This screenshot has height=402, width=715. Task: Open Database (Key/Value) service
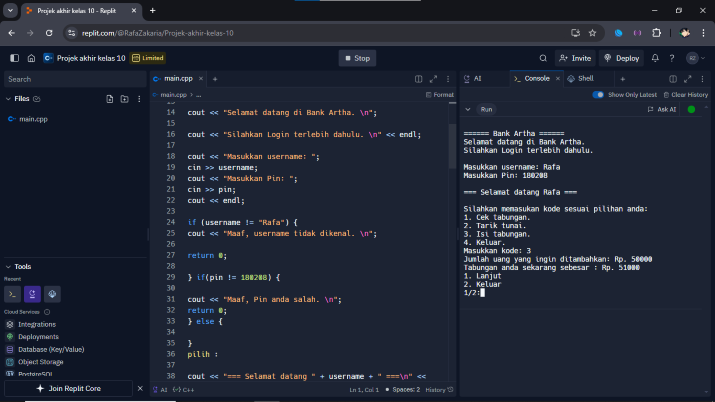pyautogui.click(x=50, y=349)
